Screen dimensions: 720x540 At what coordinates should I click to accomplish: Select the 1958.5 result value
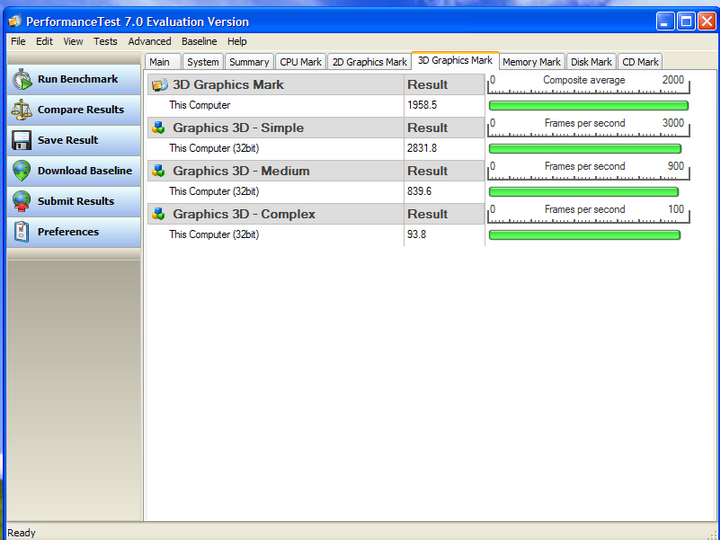(422, 105)
